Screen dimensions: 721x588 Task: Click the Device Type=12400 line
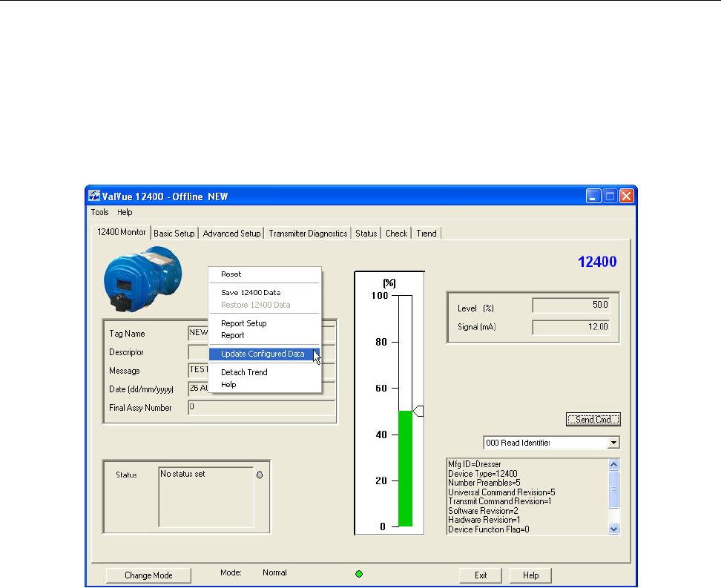[483, 474]
